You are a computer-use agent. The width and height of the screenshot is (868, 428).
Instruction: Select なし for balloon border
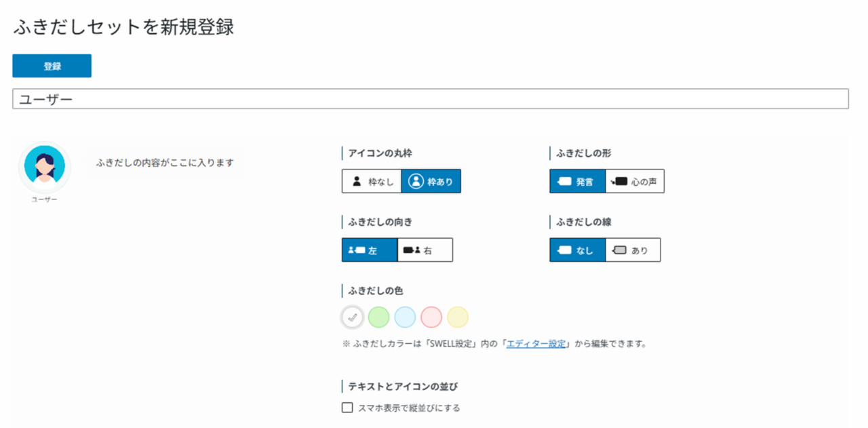point(577,250)
